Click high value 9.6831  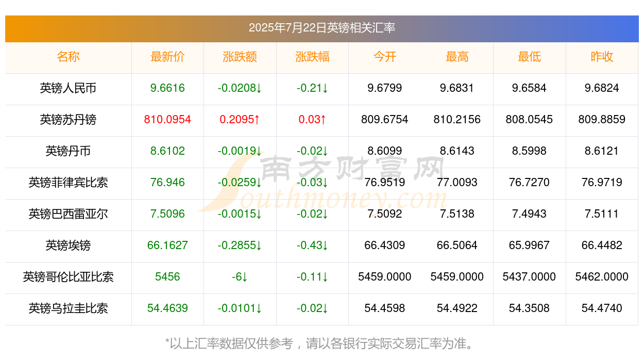coord(457,88)
